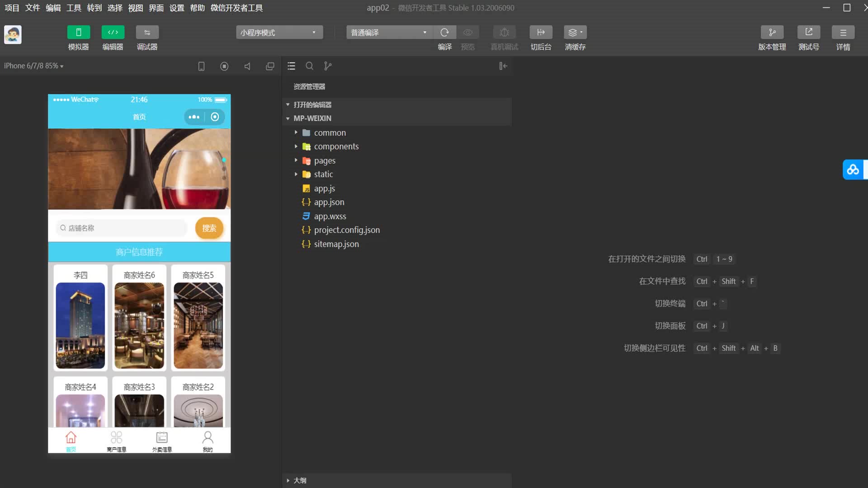Toggle the debugger panel button
Screen dimensions: 868x488
point(147,33)
